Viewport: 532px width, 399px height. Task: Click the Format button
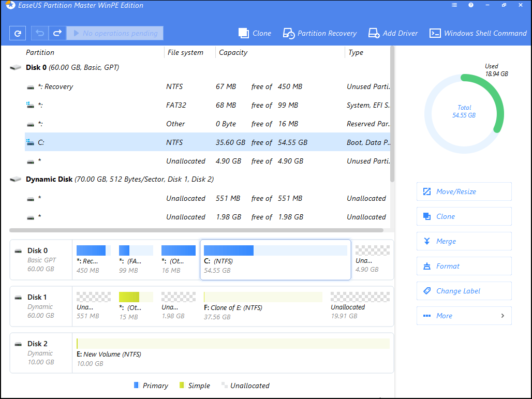(x=464, y=266)
